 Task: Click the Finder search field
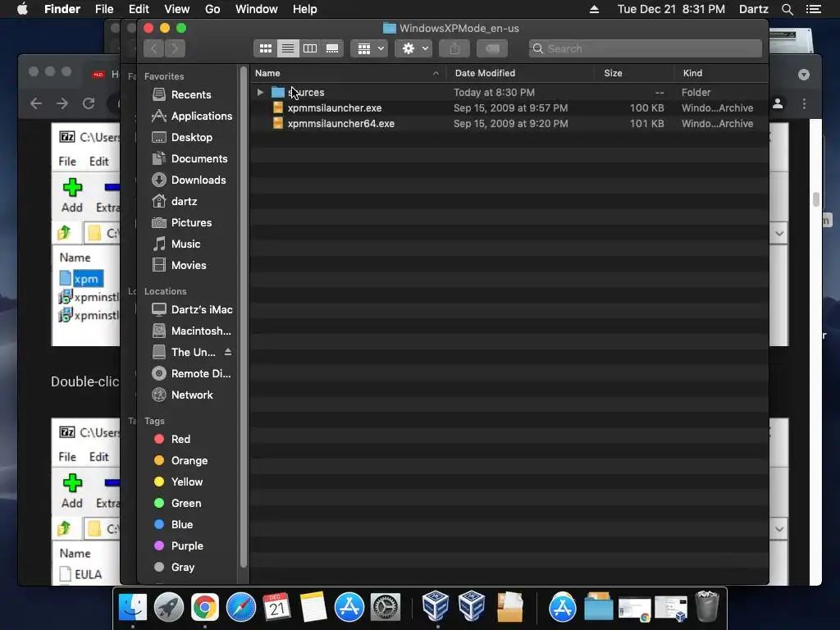[645, 48]
